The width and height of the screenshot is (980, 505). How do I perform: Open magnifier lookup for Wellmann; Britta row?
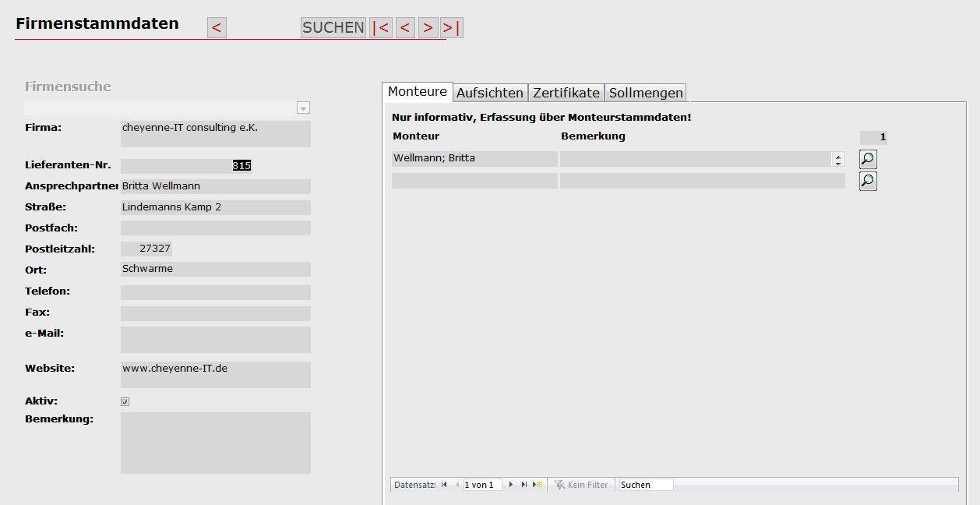(868, 160)
